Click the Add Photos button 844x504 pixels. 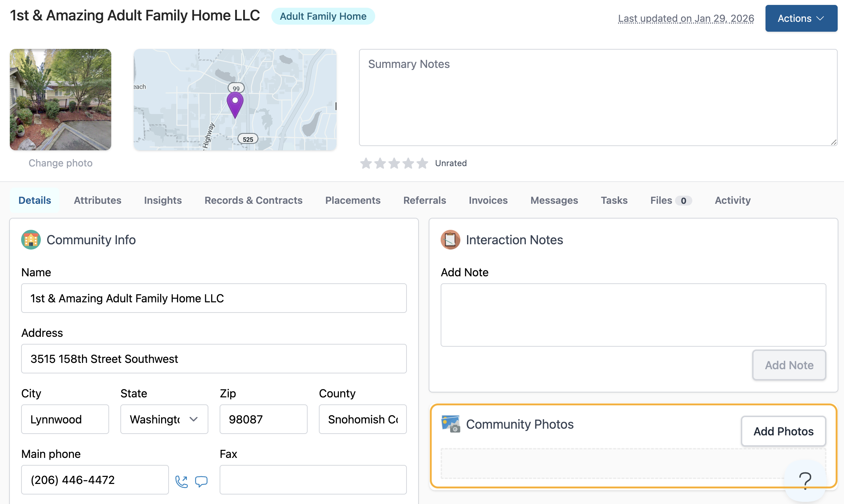pos(783,431)
